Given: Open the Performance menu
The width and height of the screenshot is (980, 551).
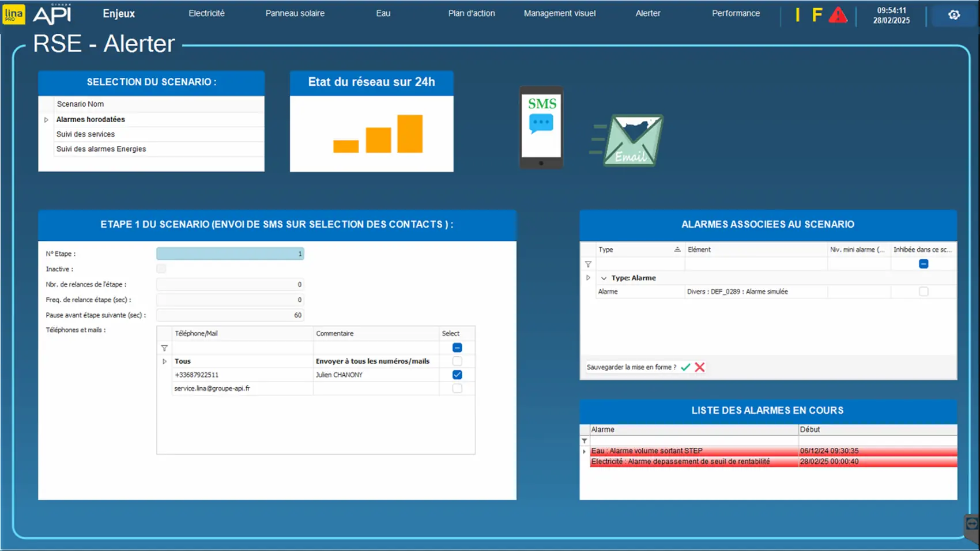Looking at the screenshot, I should click(x=736, y=13).
